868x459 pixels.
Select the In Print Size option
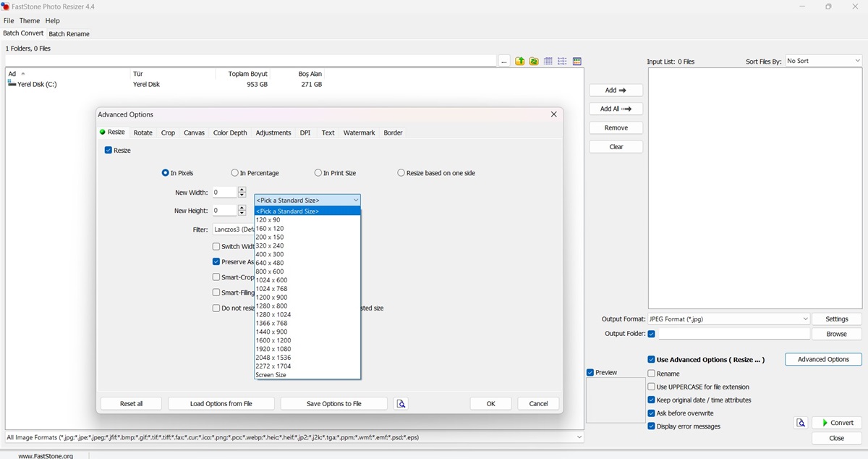318,173
